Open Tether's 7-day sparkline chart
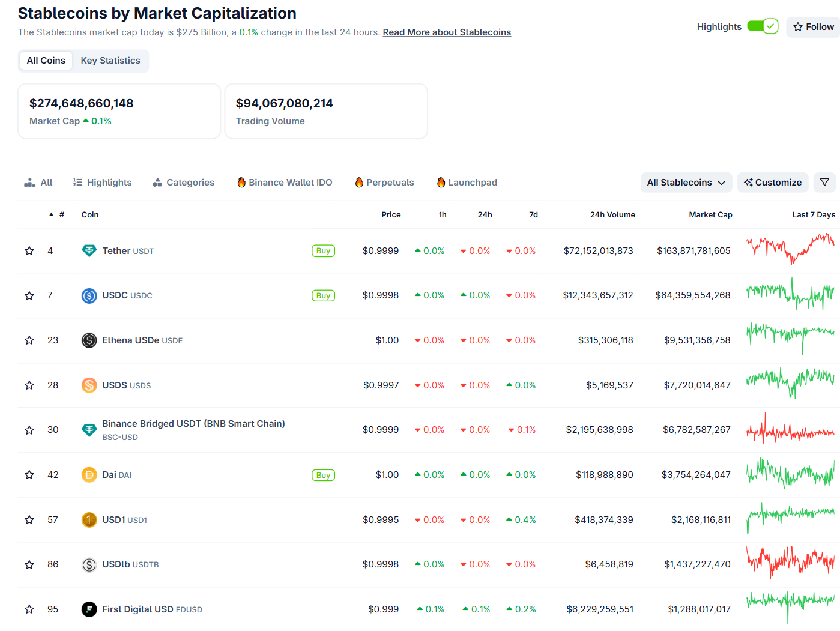Screen dimensions: 840x631 click(790, 249)
